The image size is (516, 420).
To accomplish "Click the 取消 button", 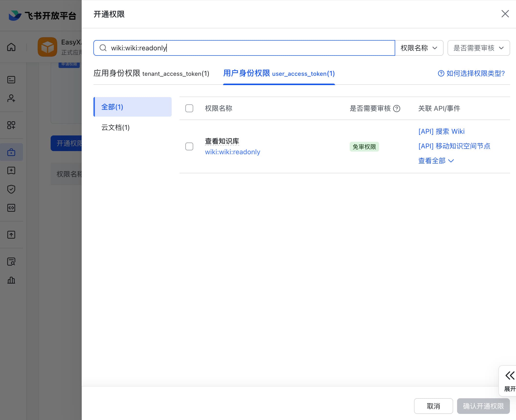I will coord(433,406).
